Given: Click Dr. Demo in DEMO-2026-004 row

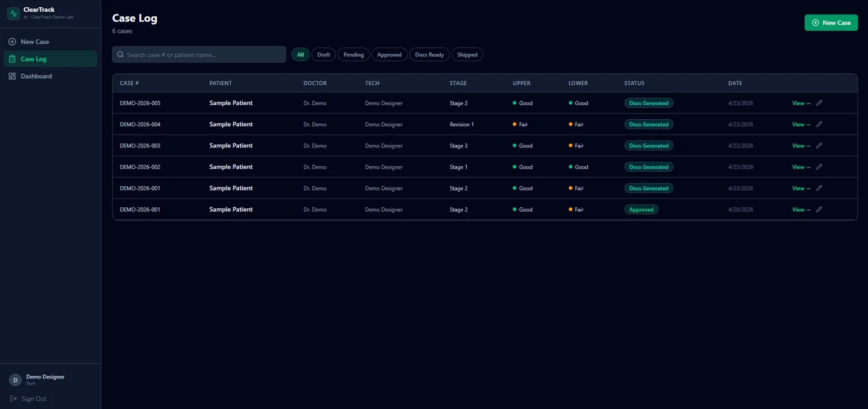Looking at the screenshot, I should (x=315, y=124).
